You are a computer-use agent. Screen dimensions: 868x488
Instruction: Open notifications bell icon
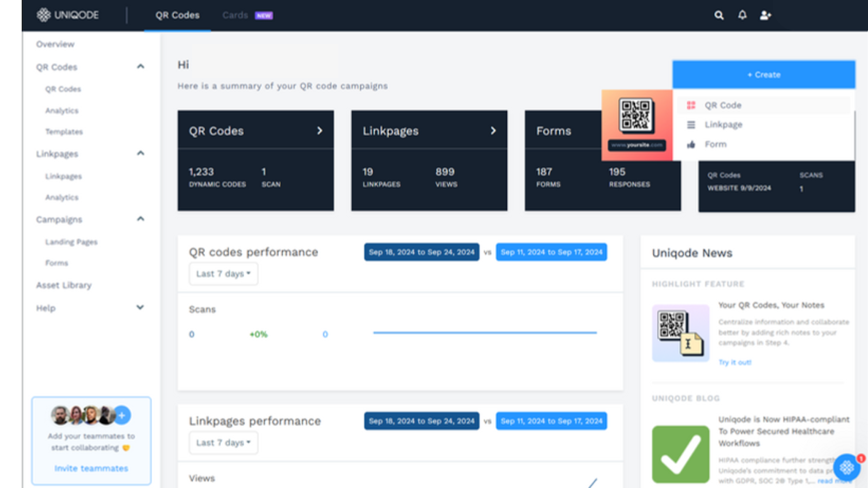(742, 15)
